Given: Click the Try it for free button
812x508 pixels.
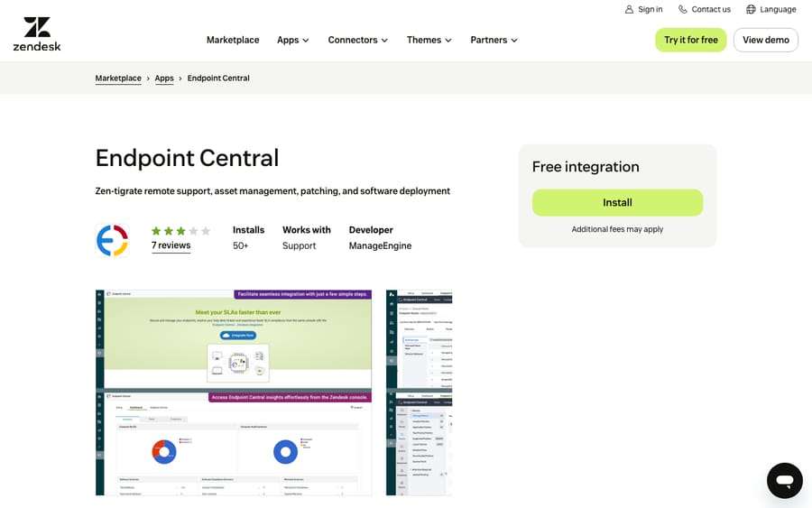Looking at the screenshot, I should [x=691, y=40].
